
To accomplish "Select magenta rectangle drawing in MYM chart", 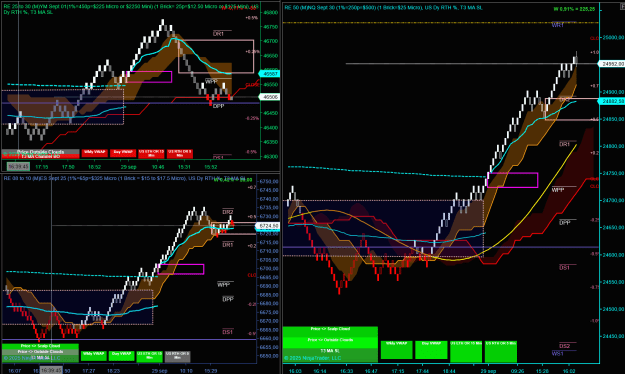I will click(x=149, y=77).
